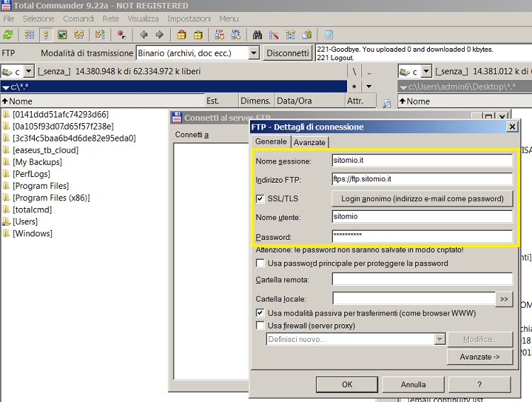Open the 'Modalità di trasmissione' dropdown
Viewport: 532px width, 402px height.
click(254, 53)
